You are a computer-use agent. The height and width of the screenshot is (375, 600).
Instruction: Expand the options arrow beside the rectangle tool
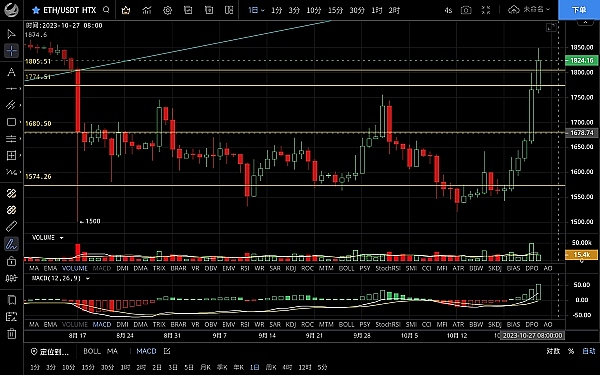pos(20,122)
